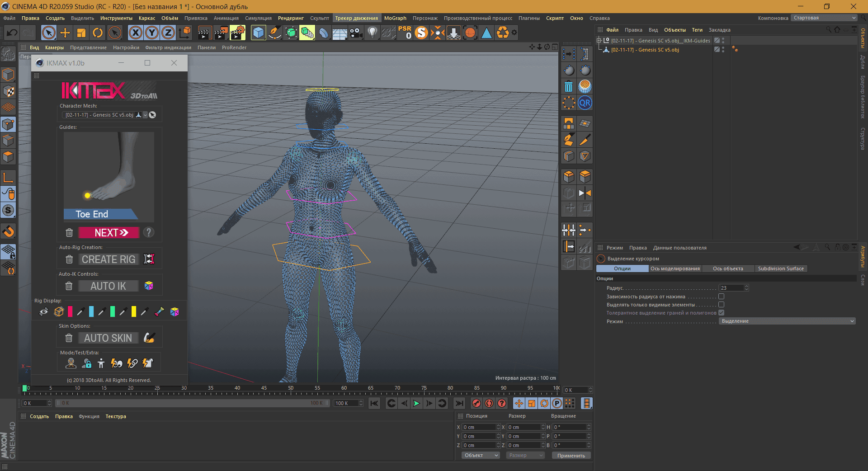
Task: Delete rig with trash icon beside CREATE RIG
Action: (69, 259)
